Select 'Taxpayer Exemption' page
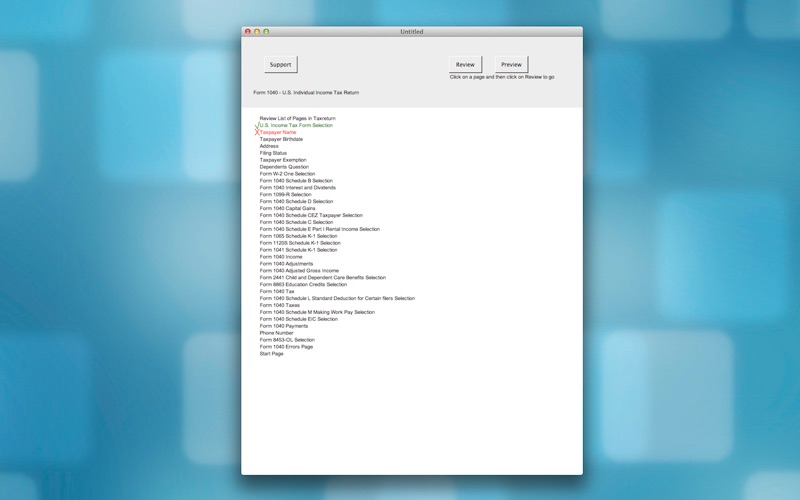 283,160
